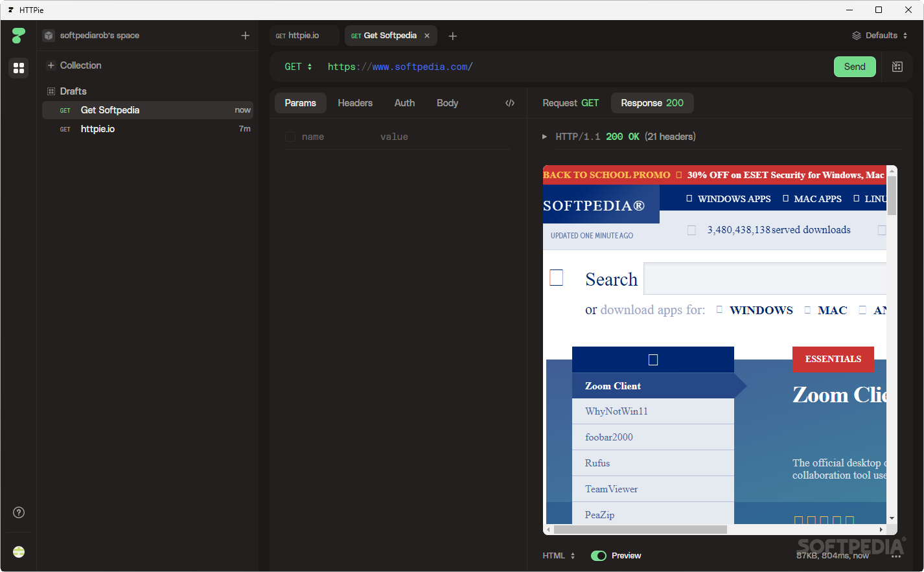Click the environments layers icon near Defaults
The image size is (924, 572).
point(857,36)
